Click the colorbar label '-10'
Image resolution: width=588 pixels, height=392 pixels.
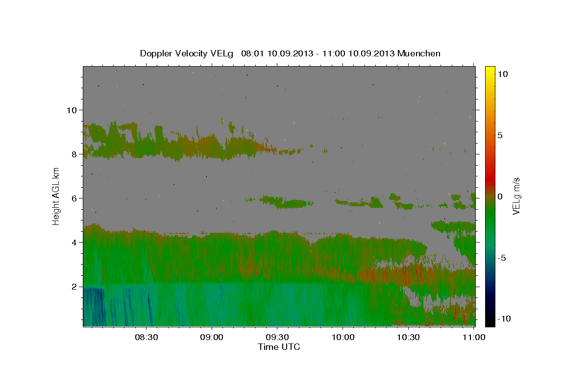click(x=504, y=319)
